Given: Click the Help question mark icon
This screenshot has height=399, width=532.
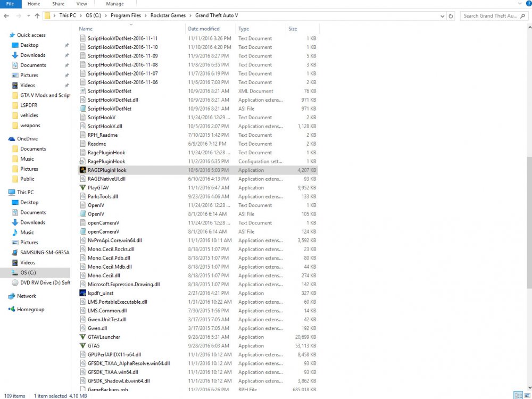Looking at the screenshot, I should coord(529,3).
